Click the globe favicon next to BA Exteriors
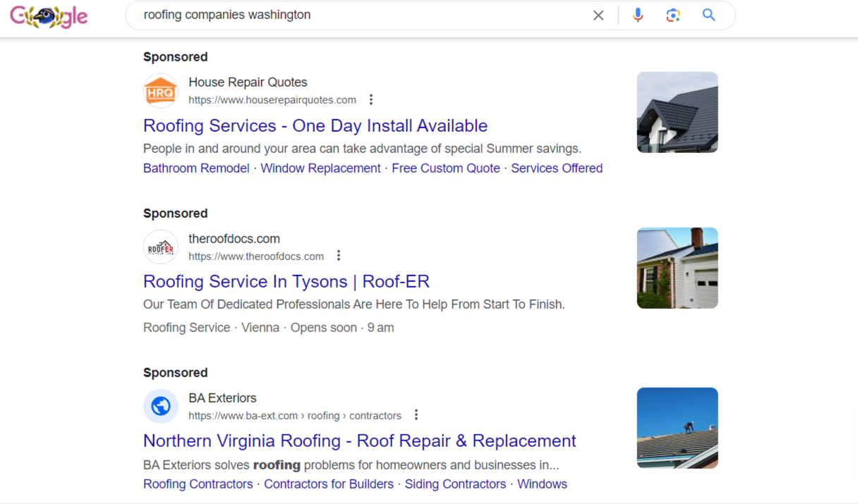The width and height of the screenshot is (858, 504). pyautogui.click(x=161, y=406)
